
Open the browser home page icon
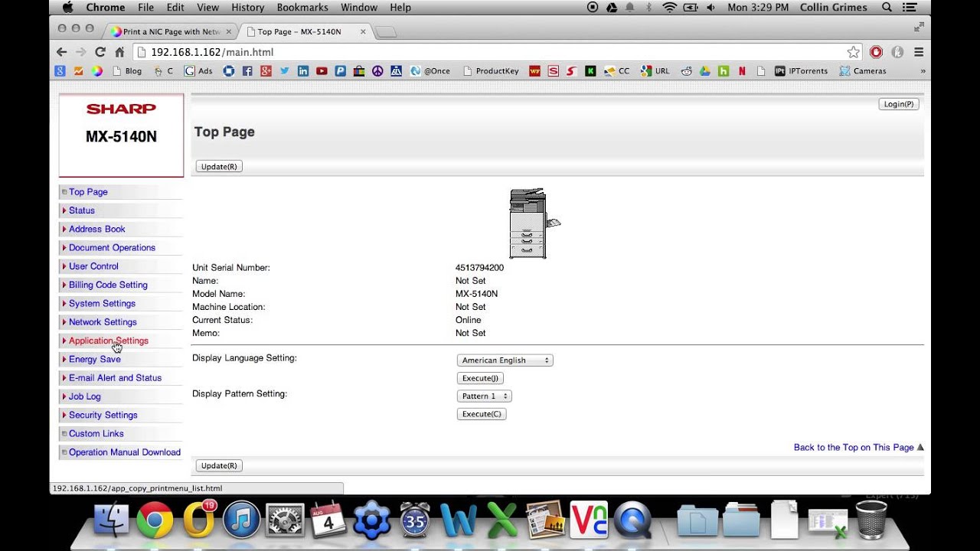(119, 52)
